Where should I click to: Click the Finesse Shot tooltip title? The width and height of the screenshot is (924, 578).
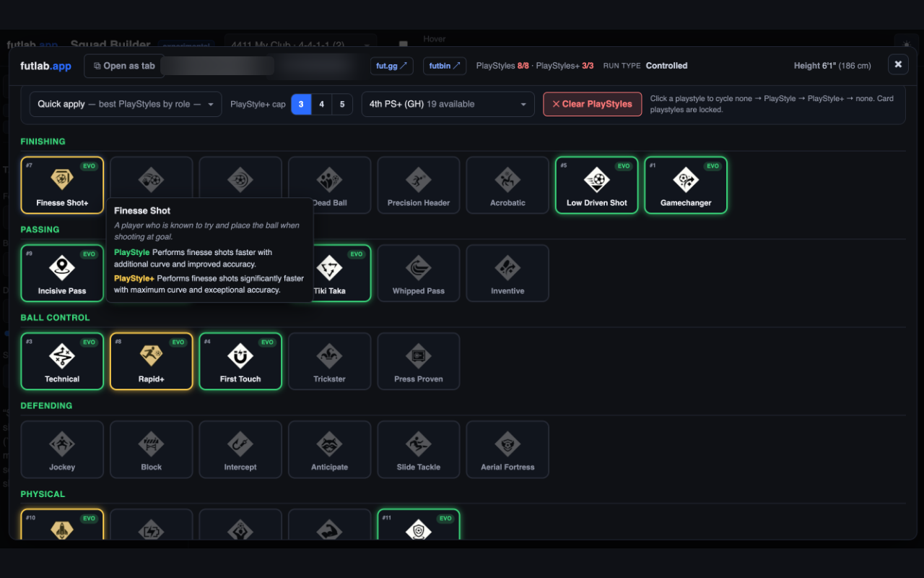[x=142, y=211]
